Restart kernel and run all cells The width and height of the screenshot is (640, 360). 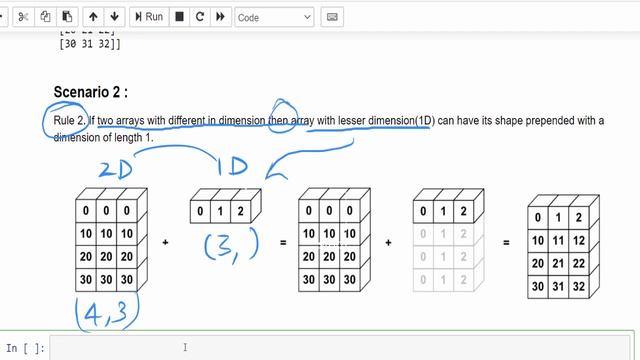pyautogui.click(x=221, y=17)
